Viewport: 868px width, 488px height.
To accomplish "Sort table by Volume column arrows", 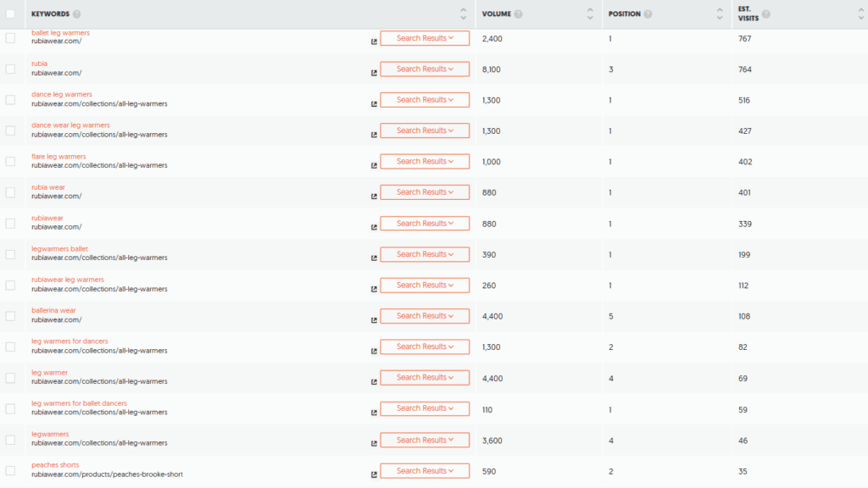I will point(590,14).
